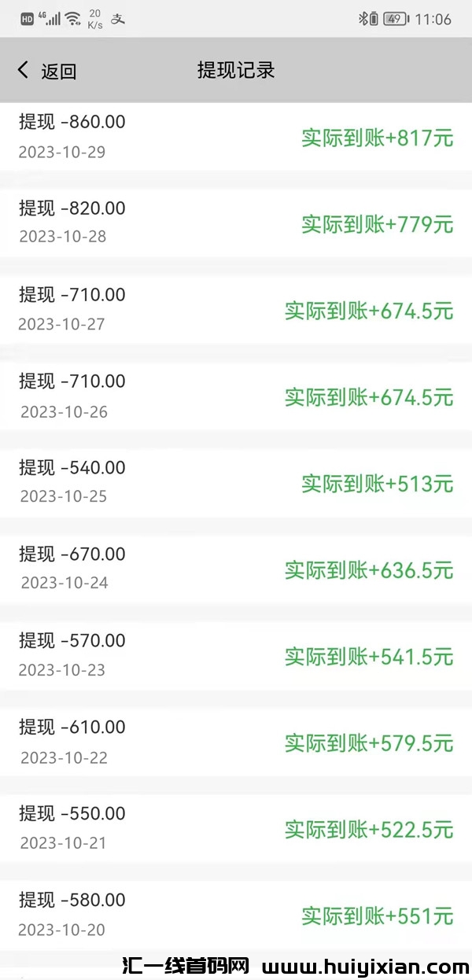Screen dimensions: 472x980
Task: Open the 提现 -570.00 record
Action: (72, 641)
